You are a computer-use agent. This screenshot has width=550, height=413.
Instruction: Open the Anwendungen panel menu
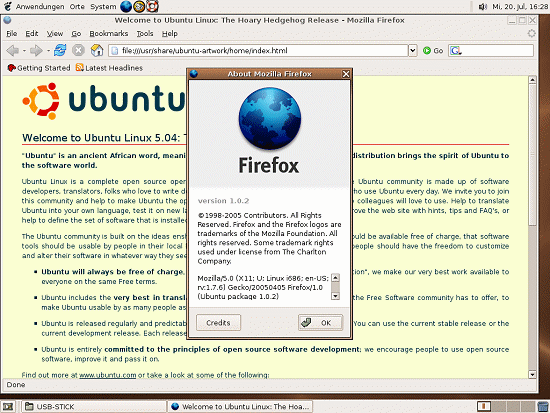pos(40,7)
